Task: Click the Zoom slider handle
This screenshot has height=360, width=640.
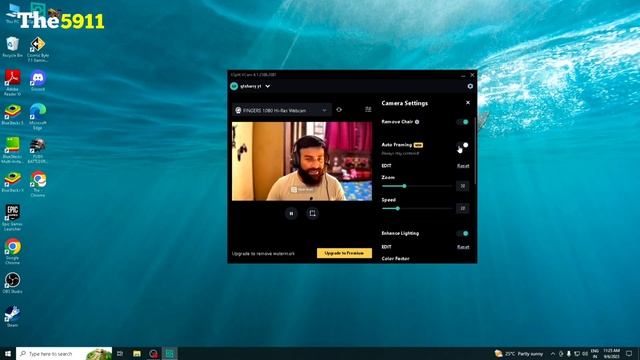Action: coord(404,186)
